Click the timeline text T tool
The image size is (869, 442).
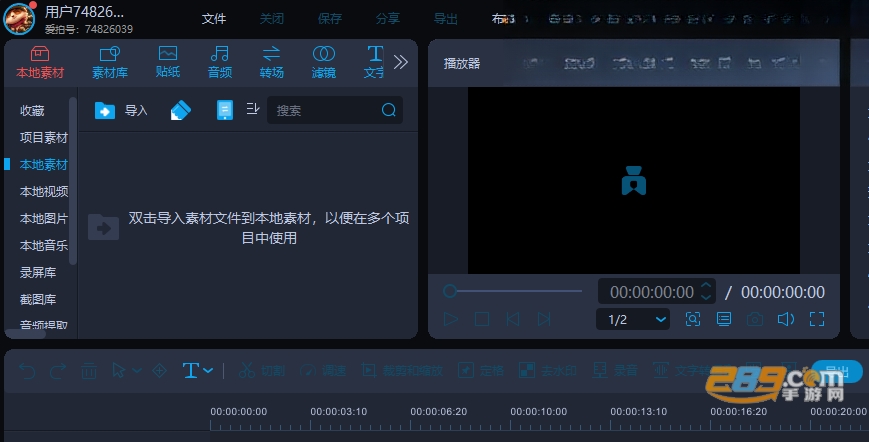click(x=190, y=371)
